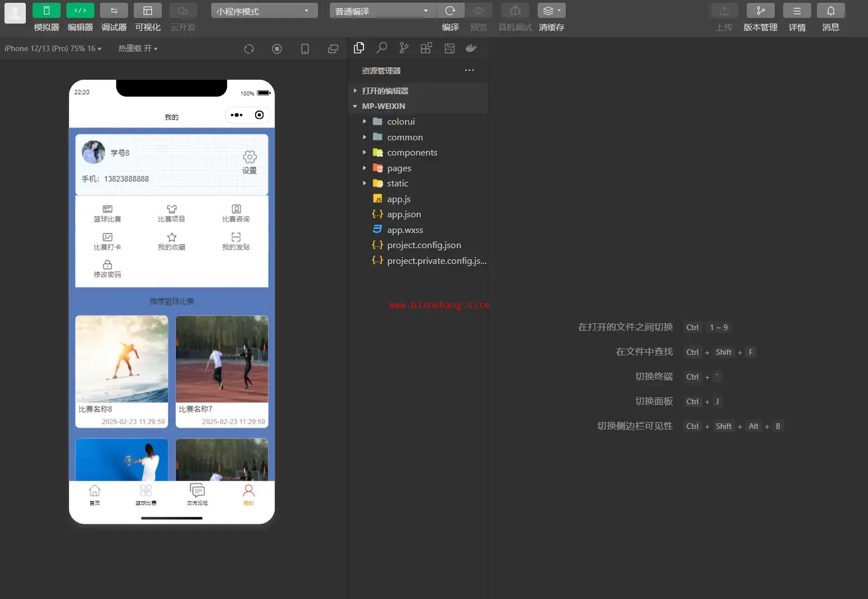The image size is (868, 599).
Task: Toggle the Editor panel button
Action: coord(80,11)
